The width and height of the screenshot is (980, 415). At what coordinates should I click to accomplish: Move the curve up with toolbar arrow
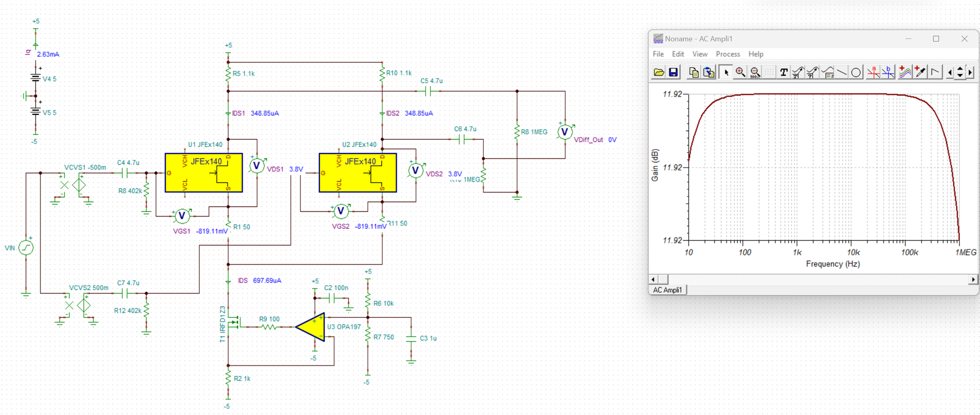tap(960, 69)
